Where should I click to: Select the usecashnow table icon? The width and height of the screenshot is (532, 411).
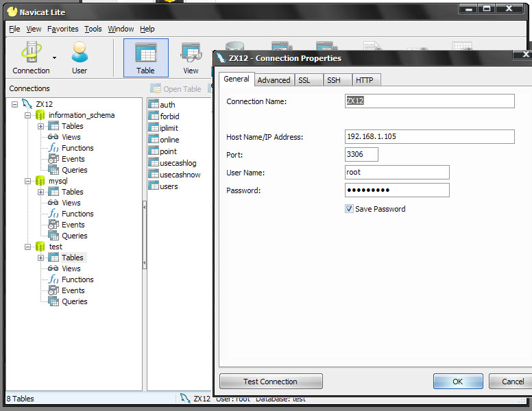(x=154, y=174)
